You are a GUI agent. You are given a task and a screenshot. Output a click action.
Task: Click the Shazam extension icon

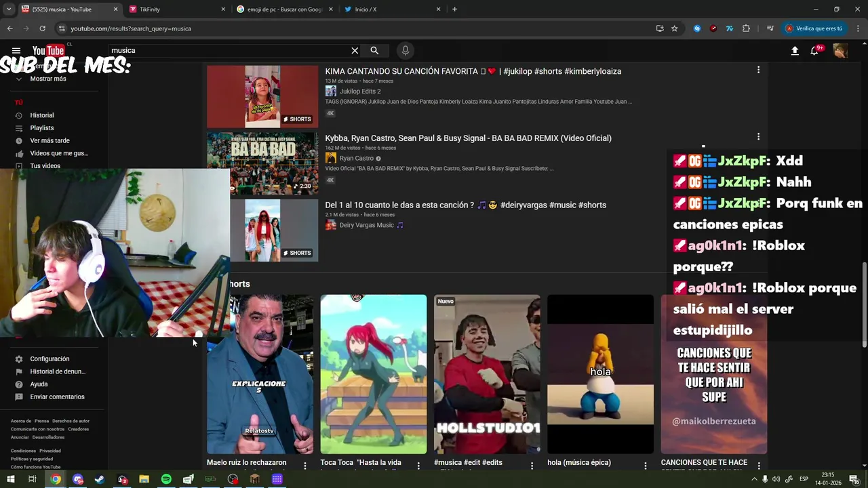click(x=697, y=28)
